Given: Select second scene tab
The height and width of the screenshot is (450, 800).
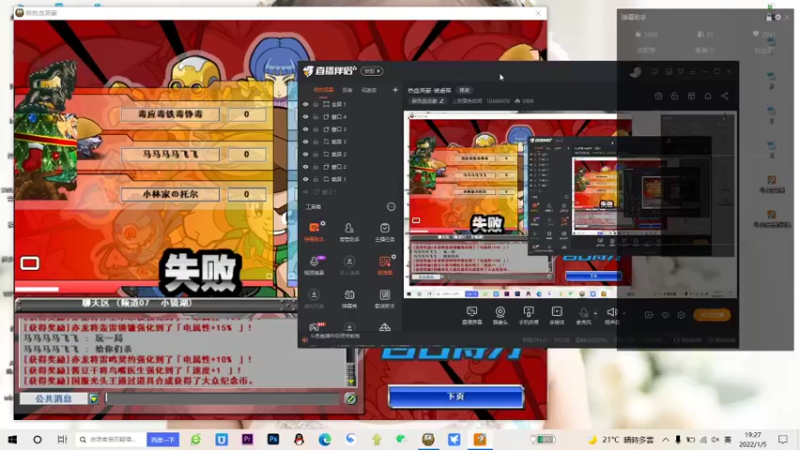Looking at the screenshot, I should point(347,90).
